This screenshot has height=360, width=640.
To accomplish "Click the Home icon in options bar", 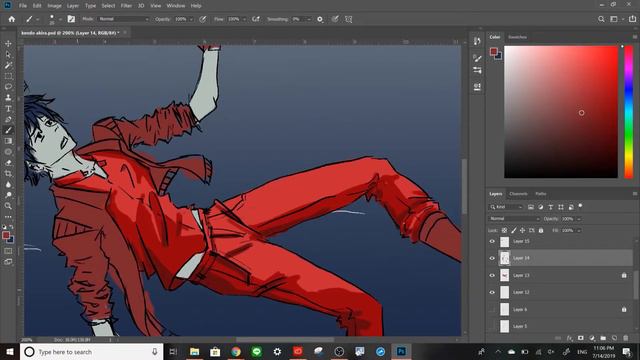I will [x=11, y=19].
